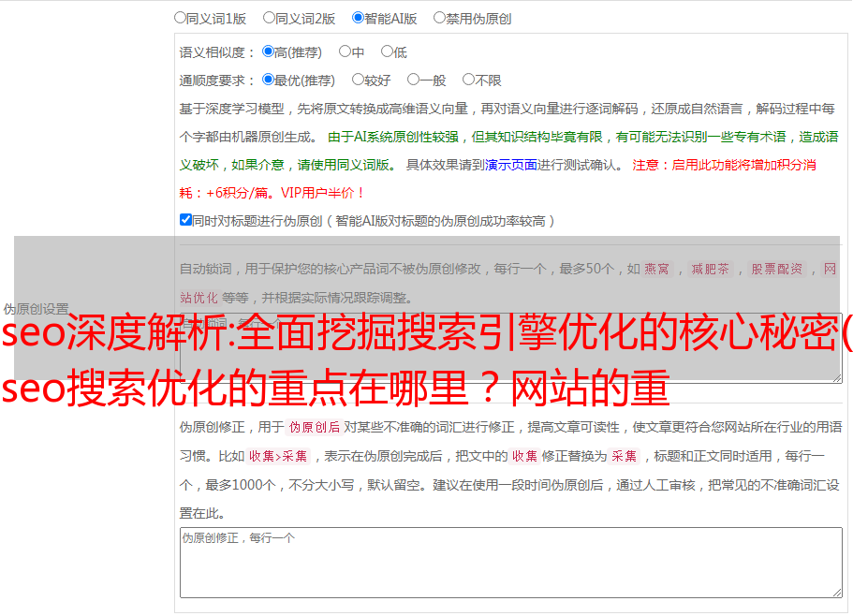The image size is (853, 616).
Task: Select 禁用伪原创 radio option
Action: [x=439, y=18]
